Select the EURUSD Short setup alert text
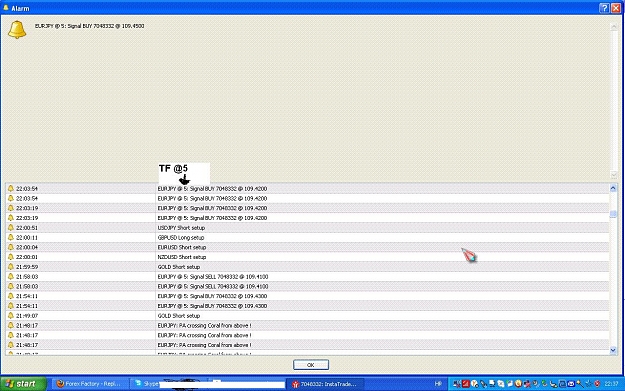625x391 pixels. click(x=182, y=248)
